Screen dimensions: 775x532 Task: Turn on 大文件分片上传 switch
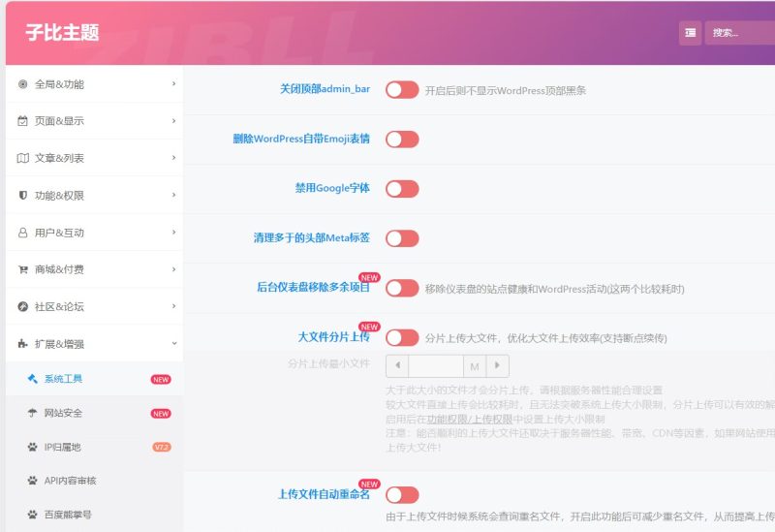point(402,337)
